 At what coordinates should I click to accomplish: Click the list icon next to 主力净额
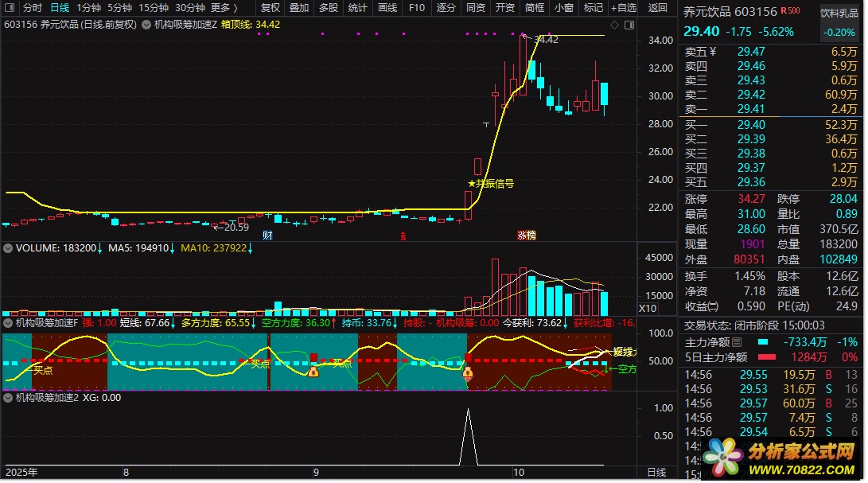coord(737,342)
